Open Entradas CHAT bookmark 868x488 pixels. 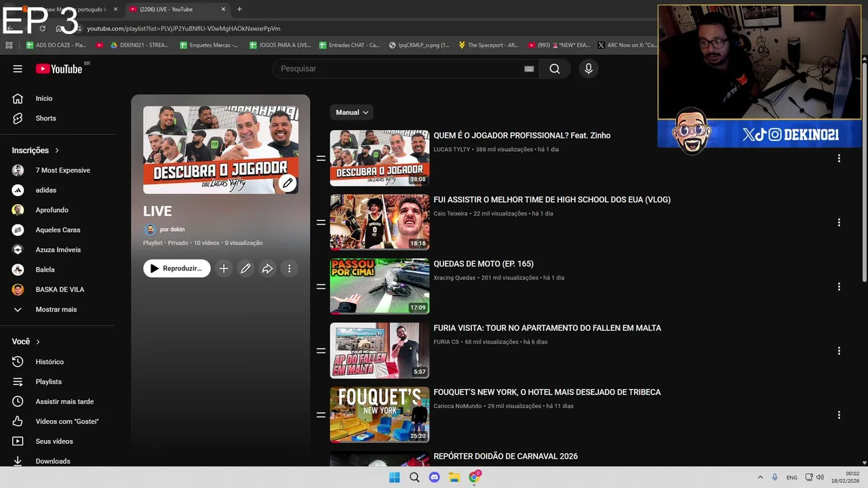[x=349, y=45]
